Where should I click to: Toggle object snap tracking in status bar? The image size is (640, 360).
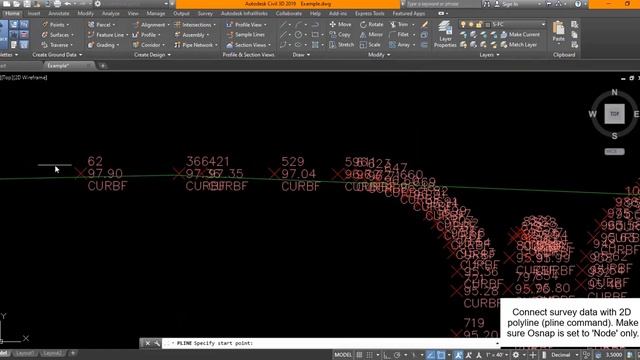[x=431, y=355]
